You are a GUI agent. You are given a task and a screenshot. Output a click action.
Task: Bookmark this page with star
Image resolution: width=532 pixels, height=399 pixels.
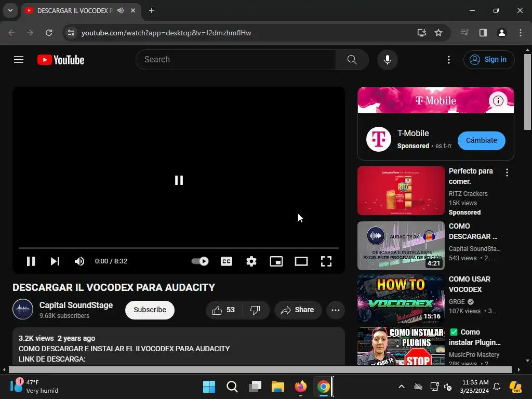[438, 33]
